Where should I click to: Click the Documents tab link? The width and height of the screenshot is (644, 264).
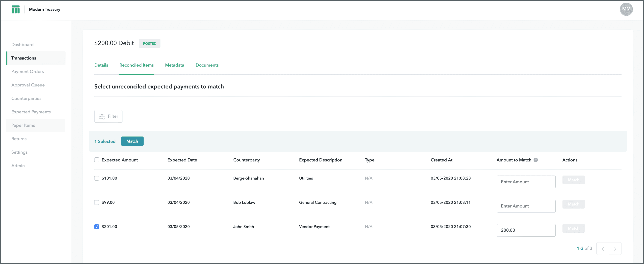coord(207,65)
